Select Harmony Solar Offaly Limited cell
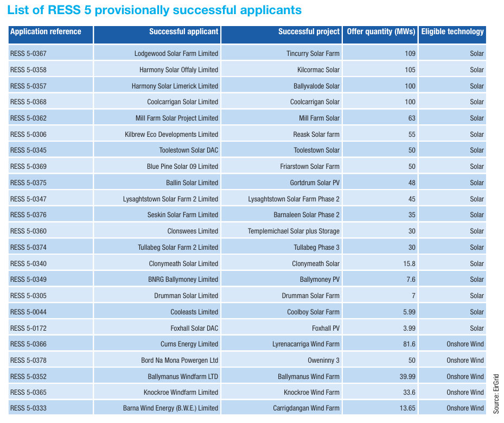504x423 pixels. pyautogui.click(x=178, y=70)
